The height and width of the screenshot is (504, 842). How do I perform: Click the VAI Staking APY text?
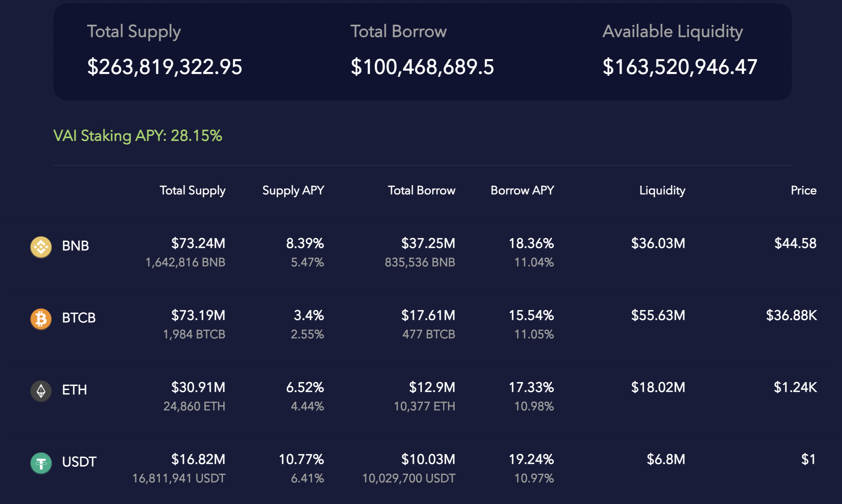137,136
